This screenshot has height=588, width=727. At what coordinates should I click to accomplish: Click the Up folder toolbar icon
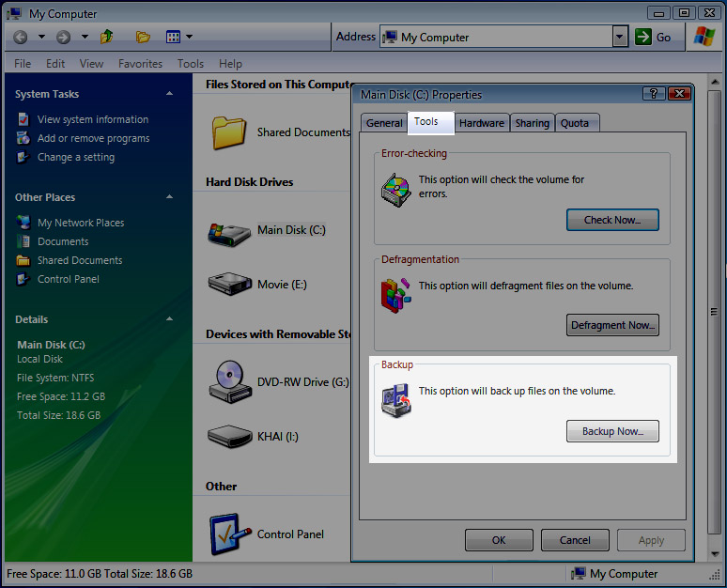[x=107, y=38]
